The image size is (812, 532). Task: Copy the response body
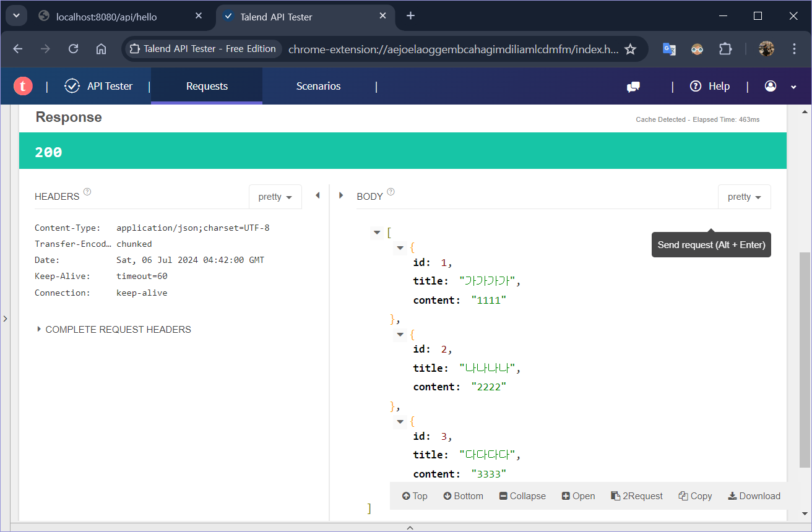tap(695, 496)
